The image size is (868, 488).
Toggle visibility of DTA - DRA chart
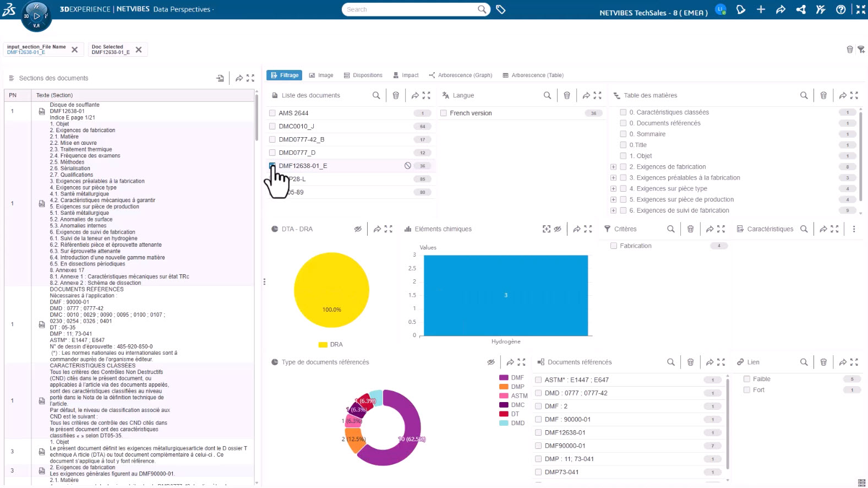pyautogui.click(x=358, y=229)
